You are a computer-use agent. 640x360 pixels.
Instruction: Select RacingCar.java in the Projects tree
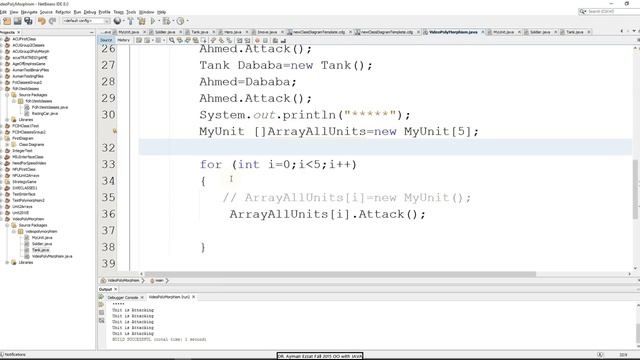[x=45, y=113]
